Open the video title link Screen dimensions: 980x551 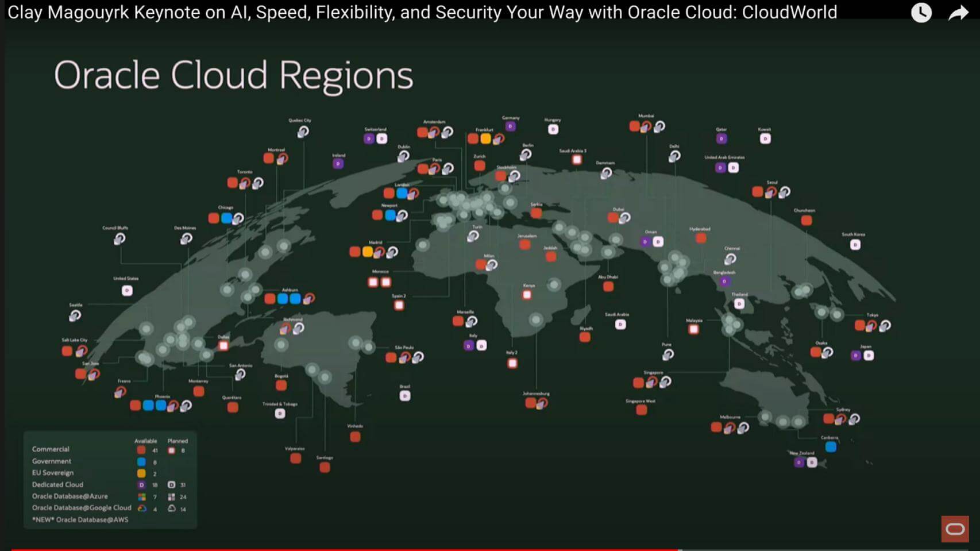click(422, 12)
